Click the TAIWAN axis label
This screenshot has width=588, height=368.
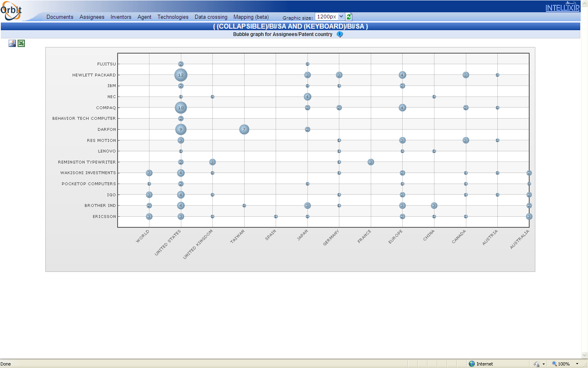[x=237, y=237]
